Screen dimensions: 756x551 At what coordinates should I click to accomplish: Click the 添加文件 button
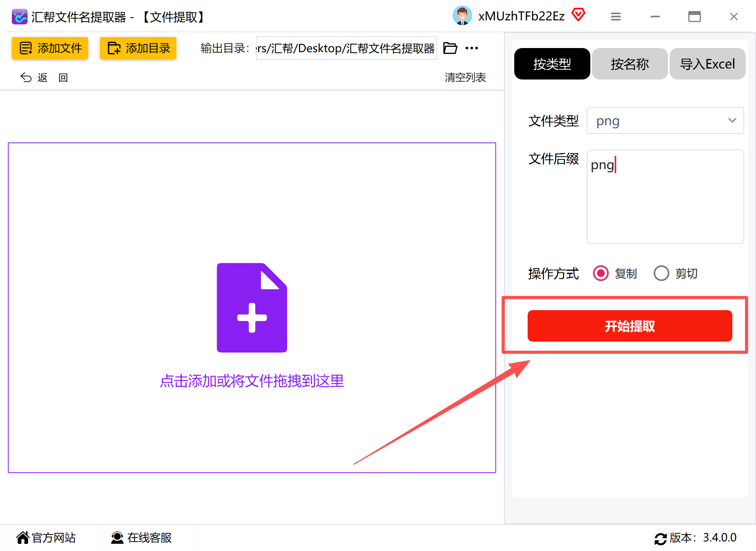50,48
